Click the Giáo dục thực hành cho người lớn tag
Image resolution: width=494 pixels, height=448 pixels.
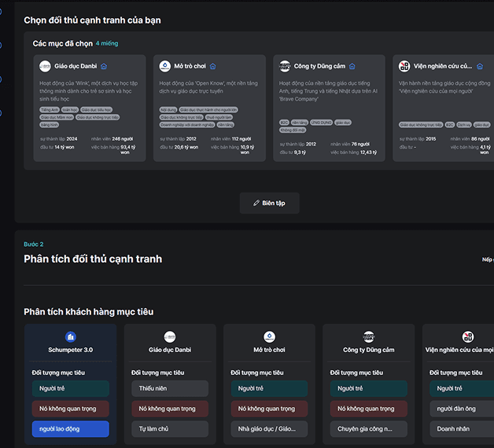point(208,109)
